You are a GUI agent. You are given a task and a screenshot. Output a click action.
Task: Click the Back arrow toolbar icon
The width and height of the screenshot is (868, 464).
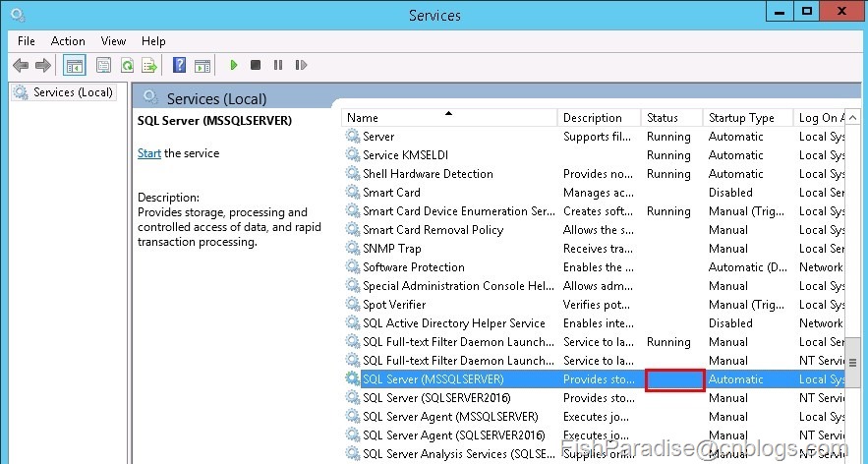(x=21, y=65)
